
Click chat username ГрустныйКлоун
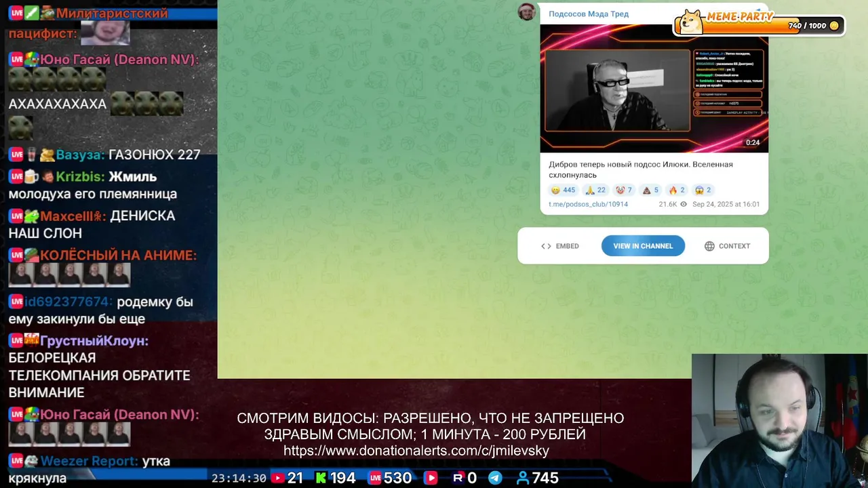point(94,341)
